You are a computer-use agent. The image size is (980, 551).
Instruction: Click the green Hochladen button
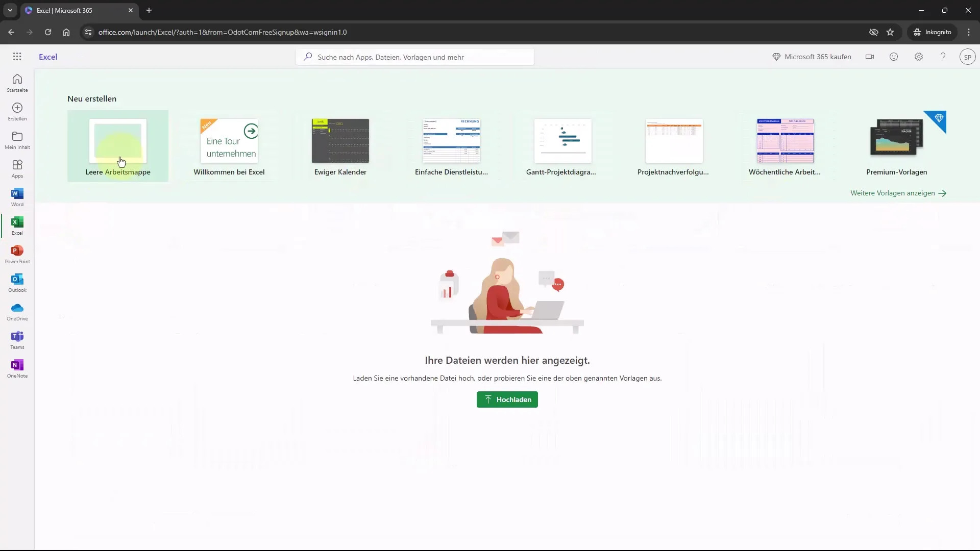tap(507, 399)
